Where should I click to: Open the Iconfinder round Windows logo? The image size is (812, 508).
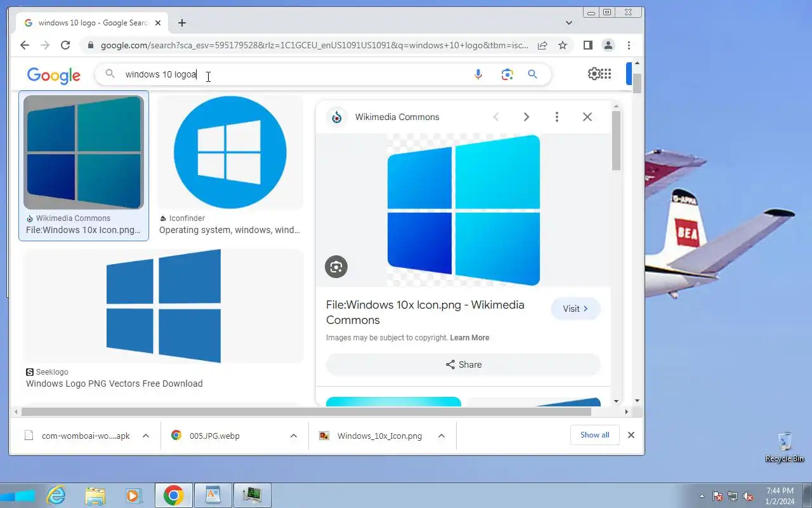point(230,152)
